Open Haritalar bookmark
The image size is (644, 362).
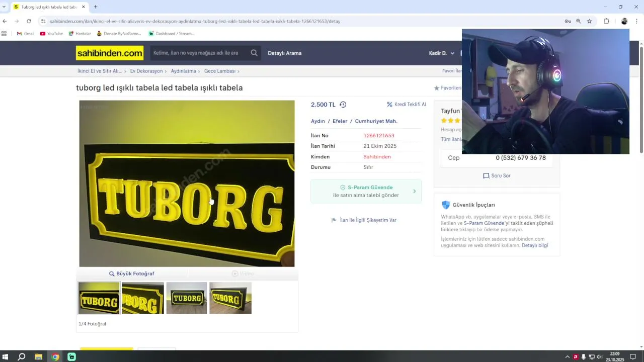[79, 34]
